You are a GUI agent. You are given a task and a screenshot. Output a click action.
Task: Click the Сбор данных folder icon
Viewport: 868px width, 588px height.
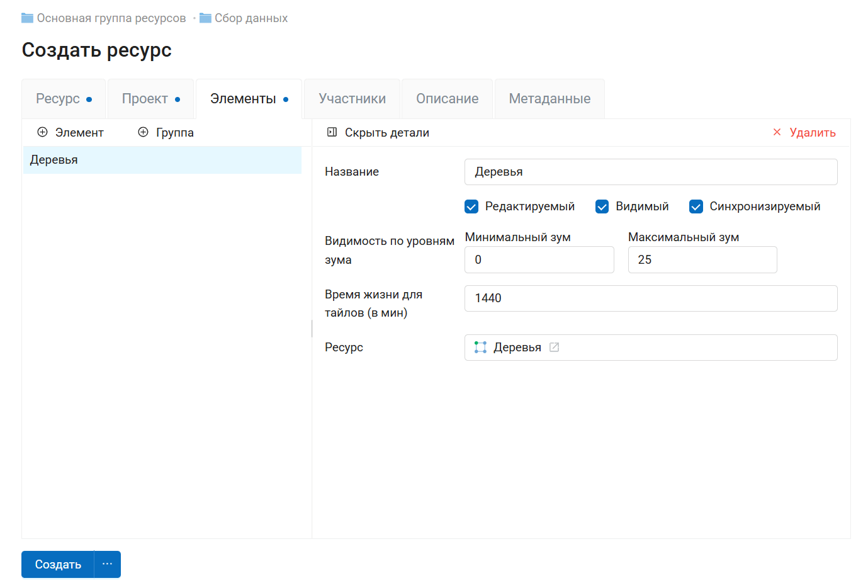pyautogui.click(x=205, y=18)
